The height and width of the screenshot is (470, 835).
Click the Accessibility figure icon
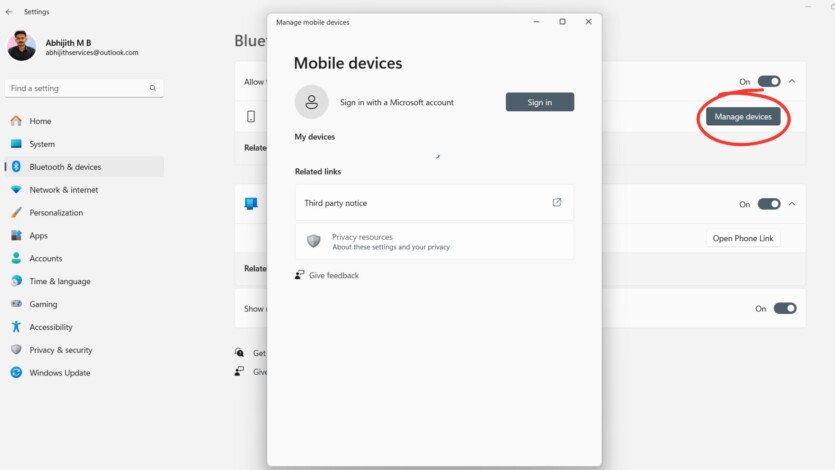click(x=16, y=326)
